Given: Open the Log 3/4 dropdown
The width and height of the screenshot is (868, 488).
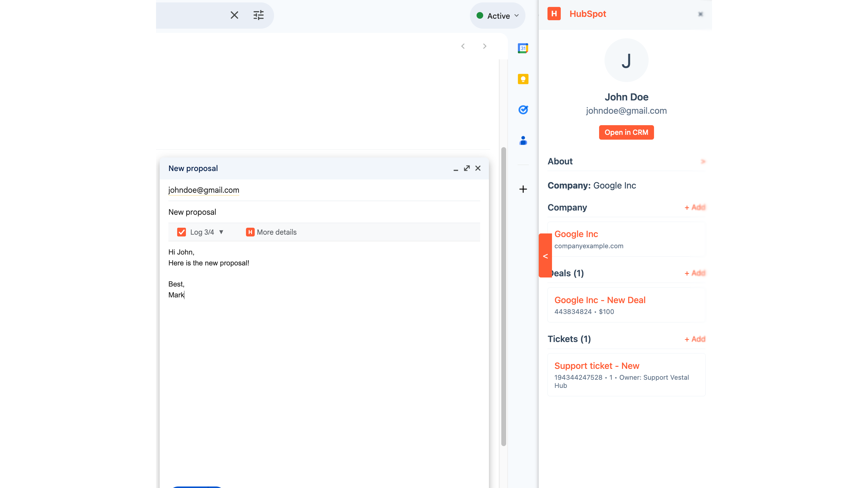Looking at the screenshot, I should (x=222, y=232).
